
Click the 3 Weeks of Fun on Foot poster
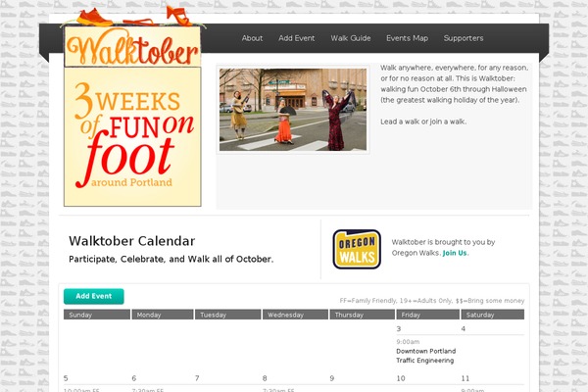click(x=132, y=136)
